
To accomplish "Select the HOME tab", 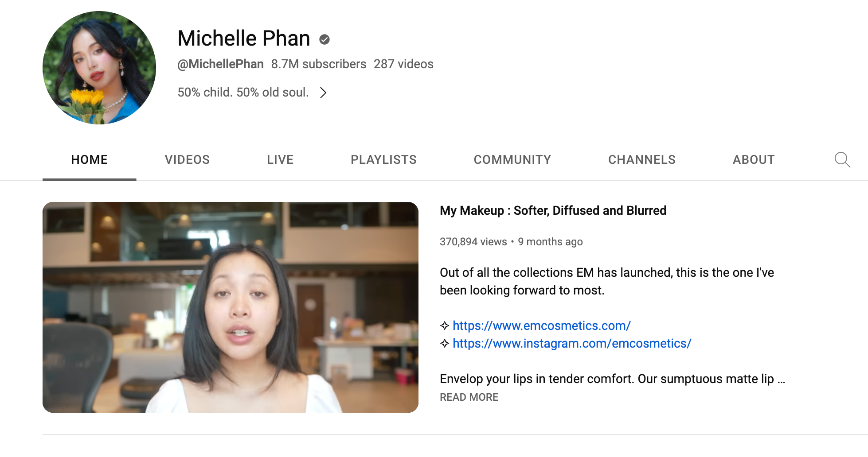I will click(90, 160).
